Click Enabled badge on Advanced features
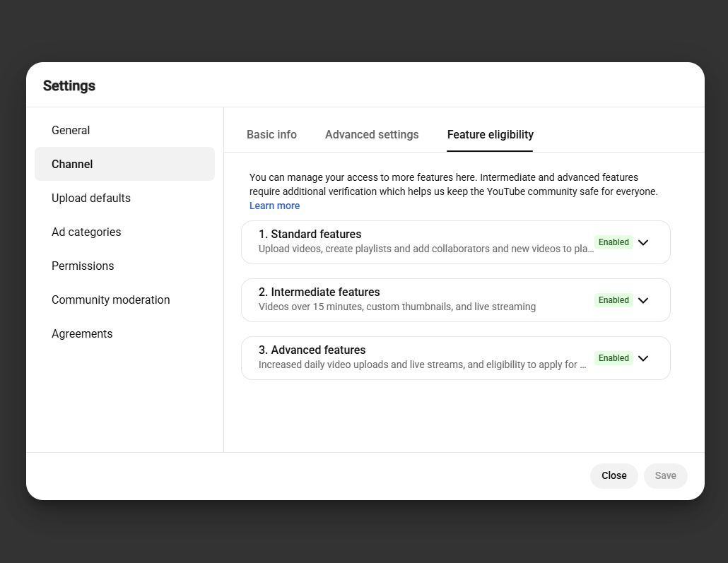The width and height of the screenshot is (728, 563). point(613,358)
